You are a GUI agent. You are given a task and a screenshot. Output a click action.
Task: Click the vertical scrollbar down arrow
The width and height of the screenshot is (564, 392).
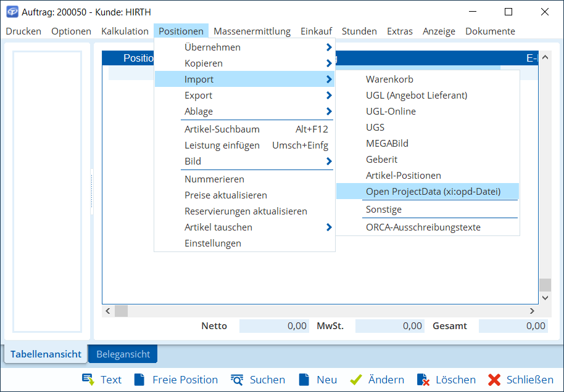(x=544, y=297)
